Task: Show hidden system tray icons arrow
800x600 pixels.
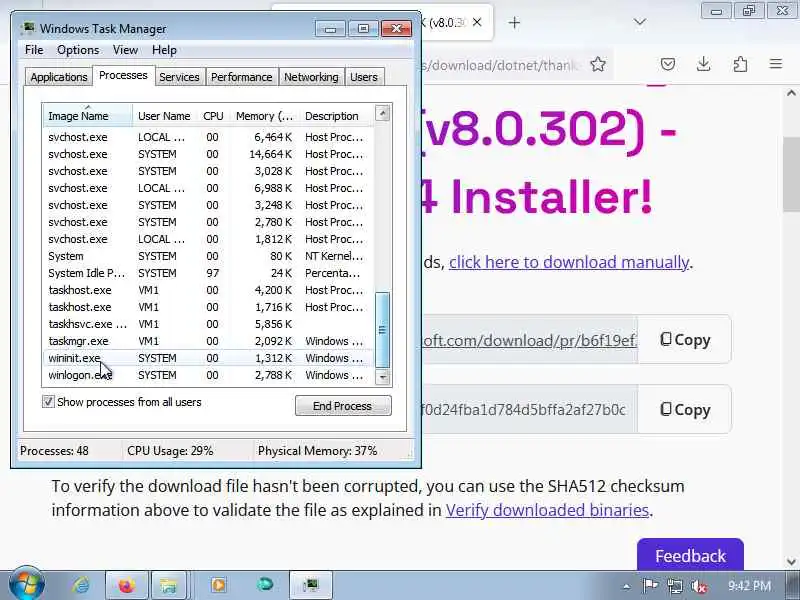Action: click(627, 586)
